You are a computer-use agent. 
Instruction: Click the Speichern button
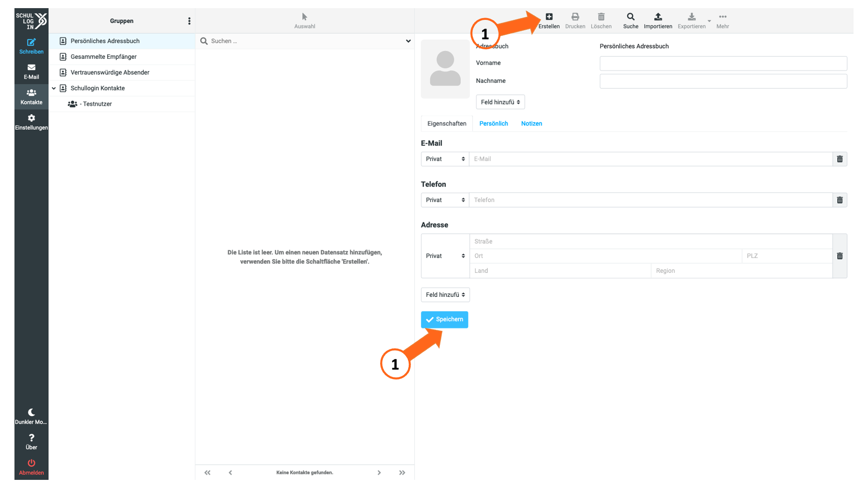[444, 319]
